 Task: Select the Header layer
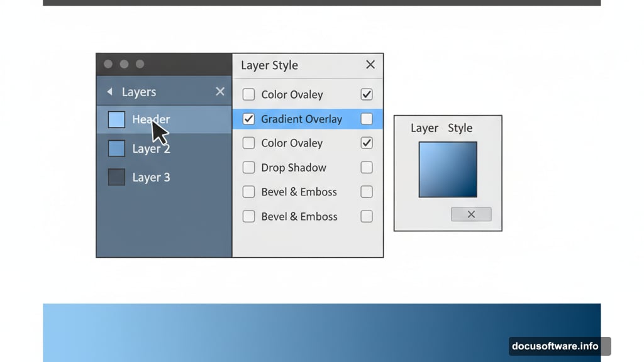pyautogui.click(x=151, y=119)
